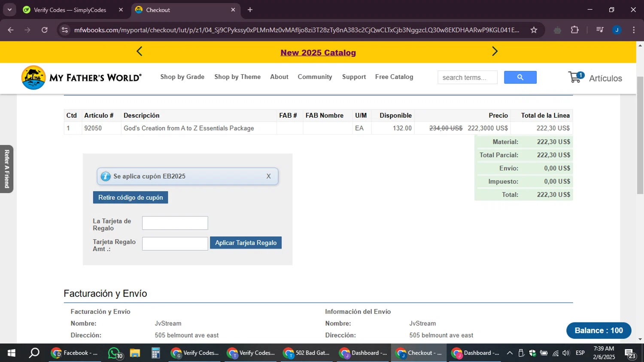Open the shopping cart icon
This screenshot has width=644, height=362.
(576, 77)
